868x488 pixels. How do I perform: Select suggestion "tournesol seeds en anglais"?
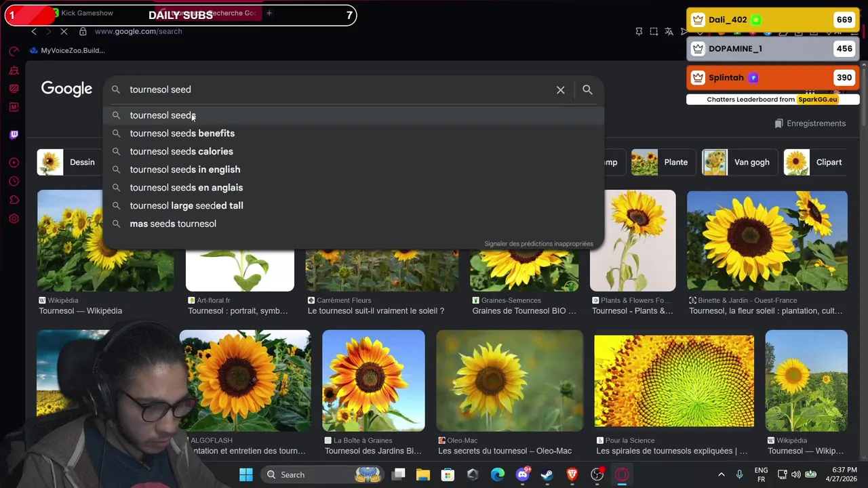pos(353,188)
